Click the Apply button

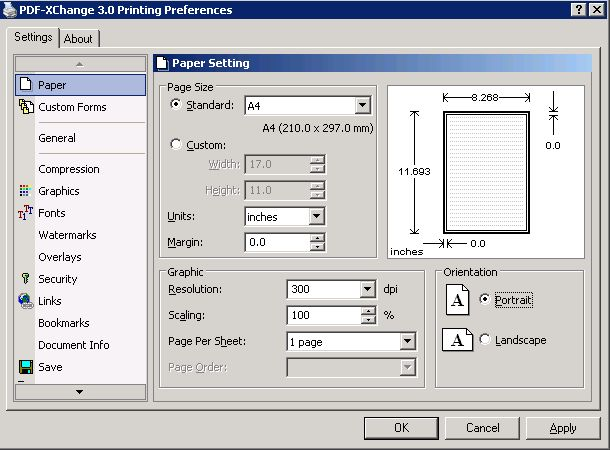pyautogui.click(x=563, y=428)
